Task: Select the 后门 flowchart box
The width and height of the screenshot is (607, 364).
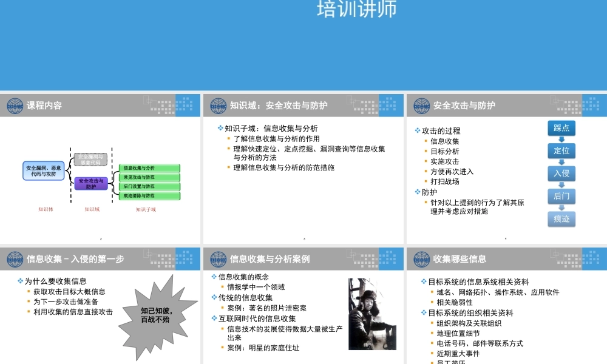Action: [561, 197]
